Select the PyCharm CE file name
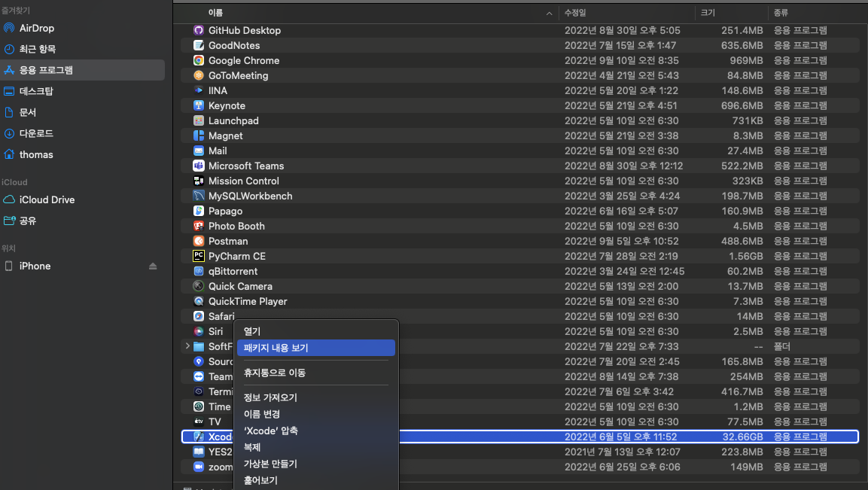868x490 pixels. click(x=237, y=257)
